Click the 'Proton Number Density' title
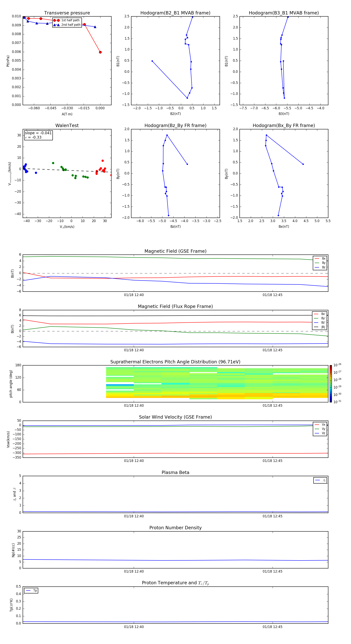Viewport: 351px width, 644px height. coord(175,528)
